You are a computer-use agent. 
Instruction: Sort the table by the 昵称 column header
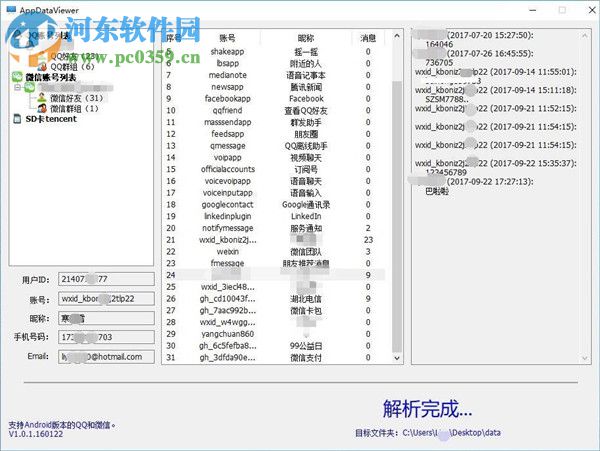tap(306, 38)
